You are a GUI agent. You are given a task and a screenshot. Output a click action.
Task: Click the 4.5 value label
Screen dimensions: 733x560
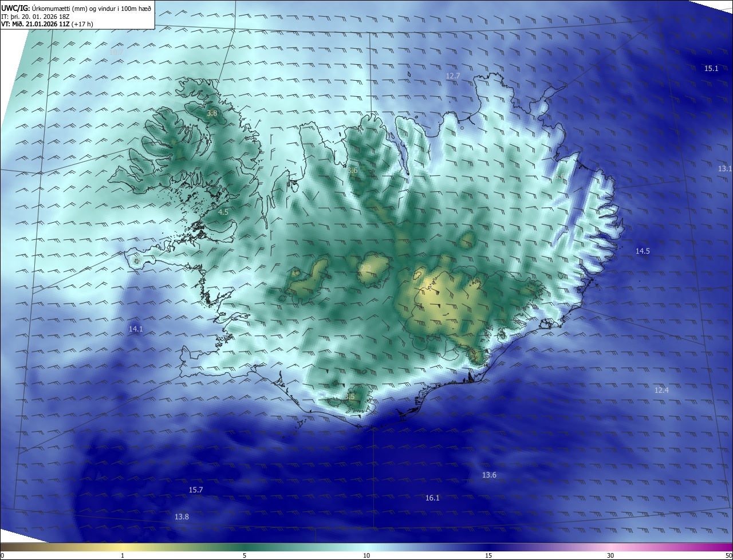pyautogui.click(x=223, y=212)
